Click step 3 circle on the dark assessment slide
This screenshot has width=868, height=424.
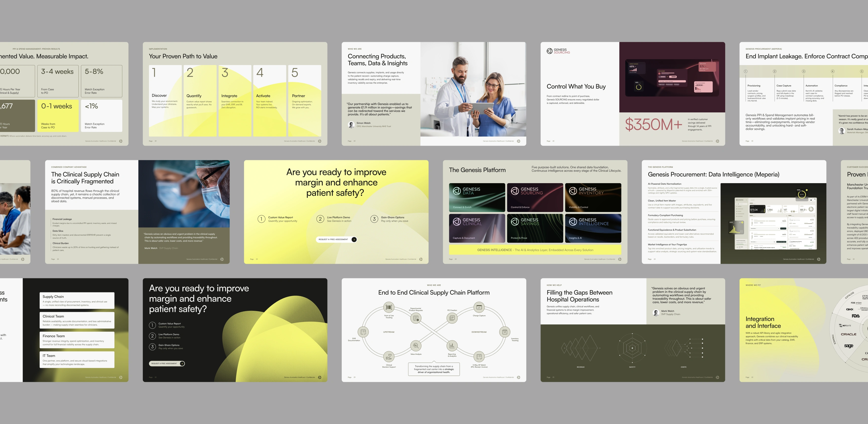point(152,347)
